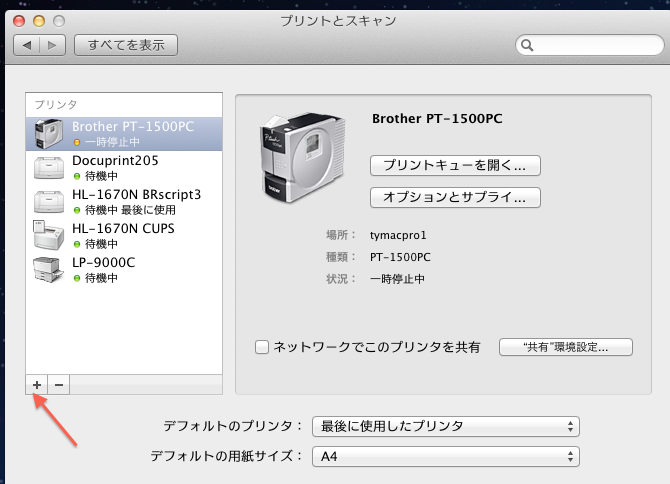Click the すべてを表示 button
This screenshot has width=670, height=484.
tap(126, 45)
